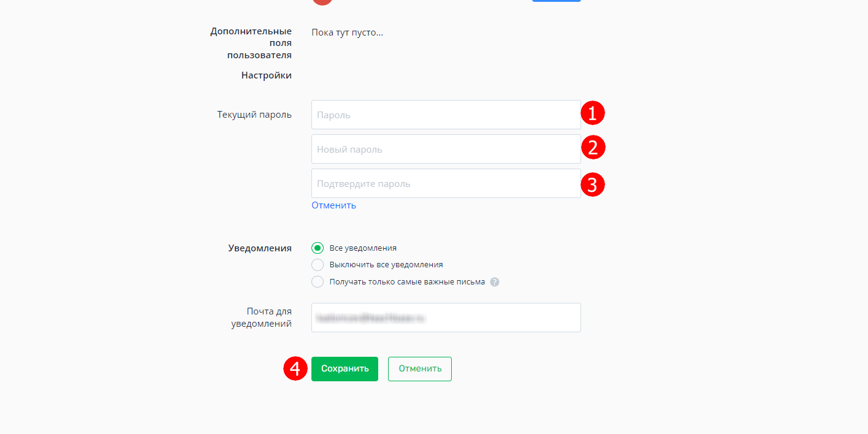Click the red number 3 badge
Image resolution: width=868 pixels, height=434 pixels.
pyautogui.click(x=592, y=184)
